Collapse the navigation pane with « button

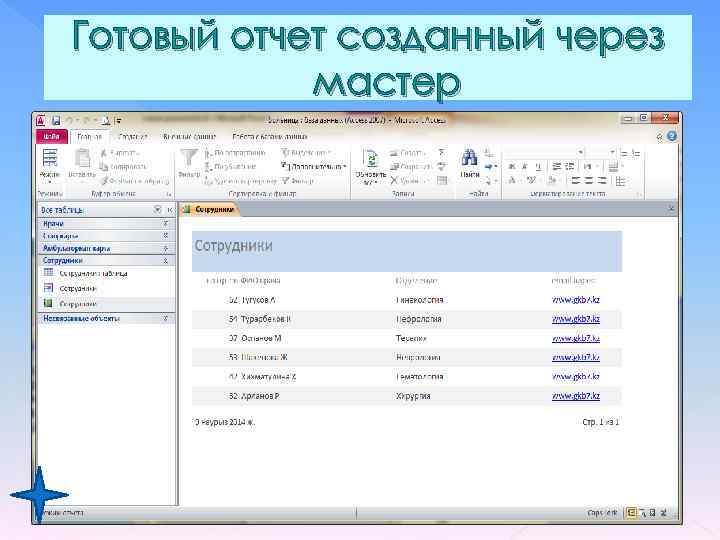169,209
